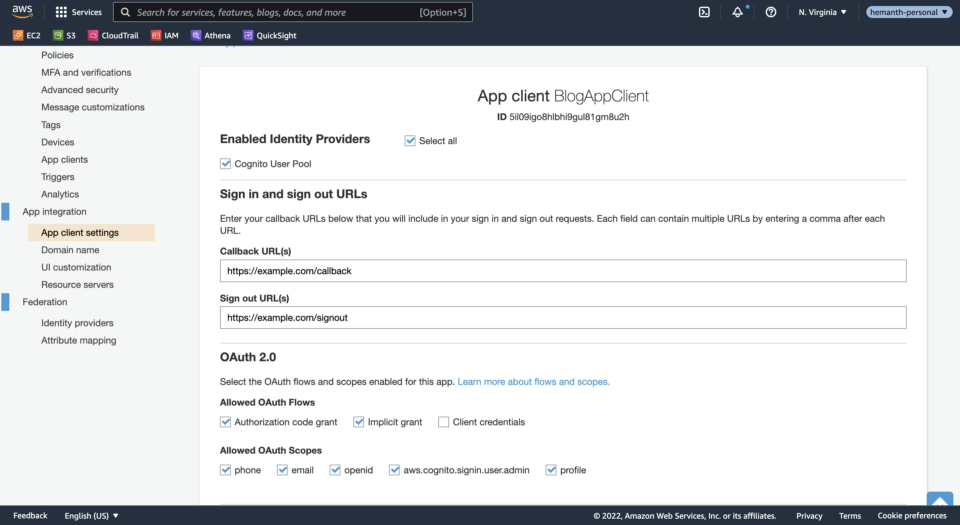Image resolution: width=960 pixels, height=525 pixels.
Task: Open the N. Virginia region dropdown
Action: point(822,12)
